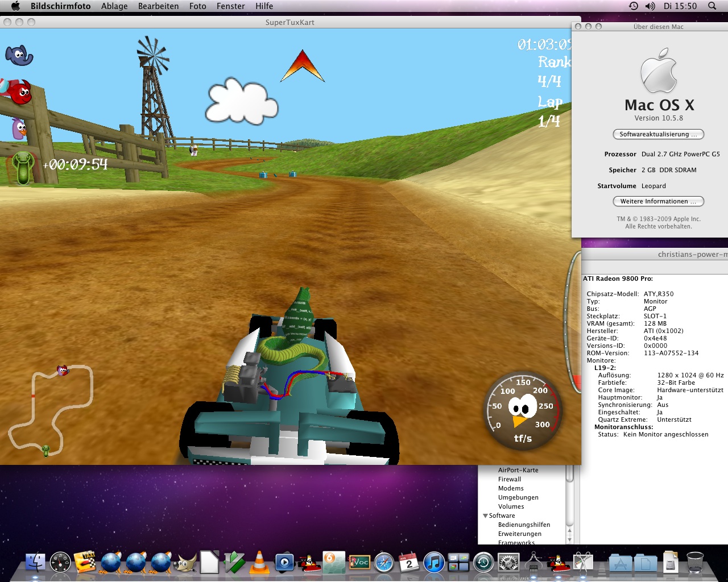Open the Documents folder stack
The height and width of the screenshot is (582, 728).
coord(646,563)
